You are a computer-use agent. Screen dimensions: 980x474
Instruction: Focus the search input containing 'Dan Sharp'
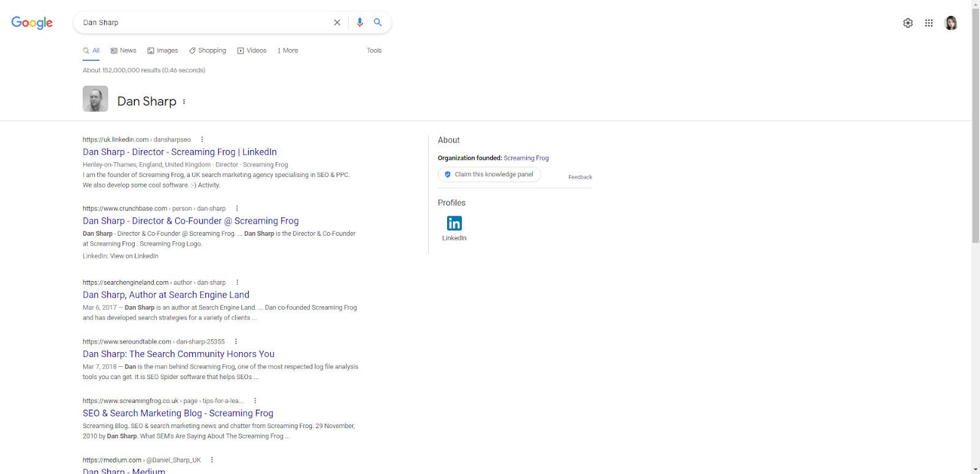pos(205,23)
